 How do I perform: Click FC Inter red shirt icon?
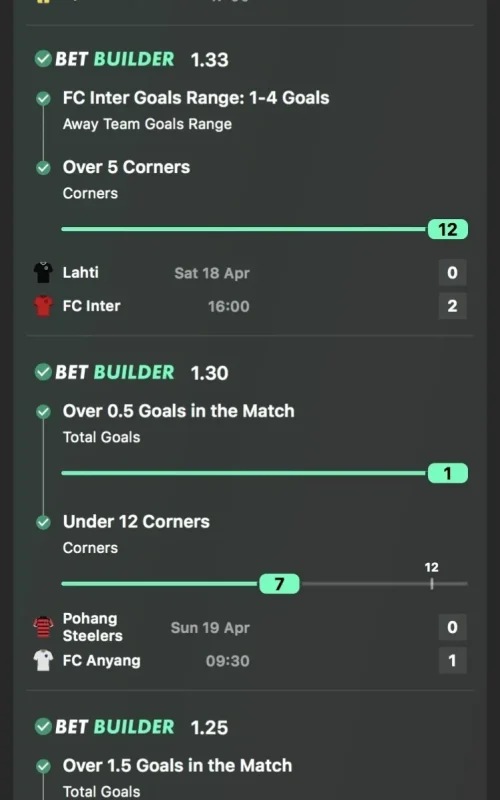coord(43,306)
